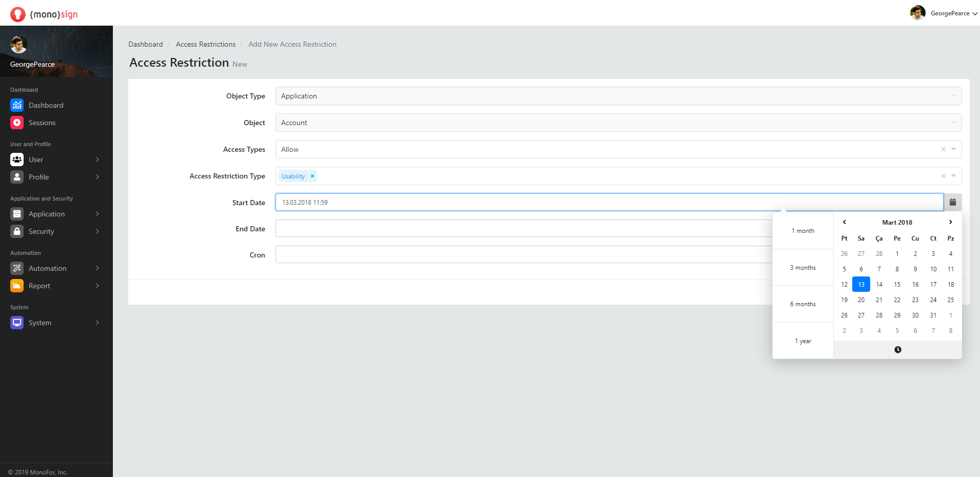Click the Sessions sidebar icon
This screenshot has height=477, width=980.
coord(17,123)
